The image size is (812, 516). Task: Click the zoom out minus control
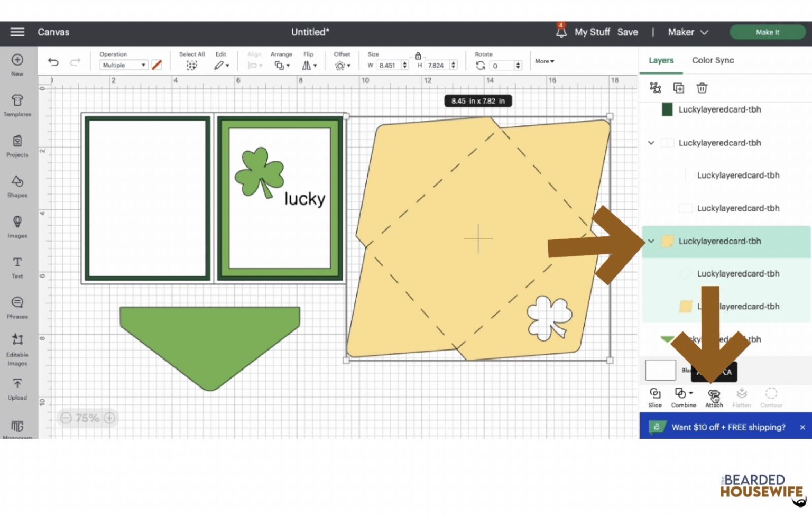[x=66, y=418]
